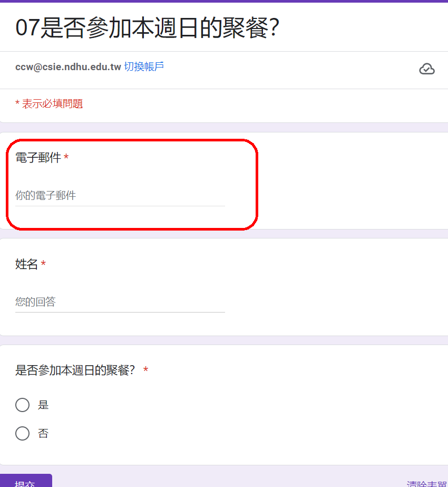Click the ccw@csie.ndhu.edu.tw account email text
448x487 pixels.
pyautogui.click(x=68, y=67)
